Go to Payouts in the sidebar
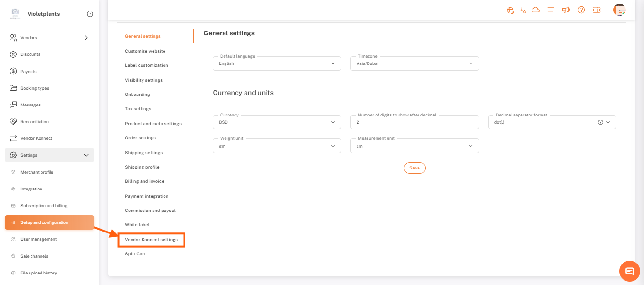 [x=29, y=72]
